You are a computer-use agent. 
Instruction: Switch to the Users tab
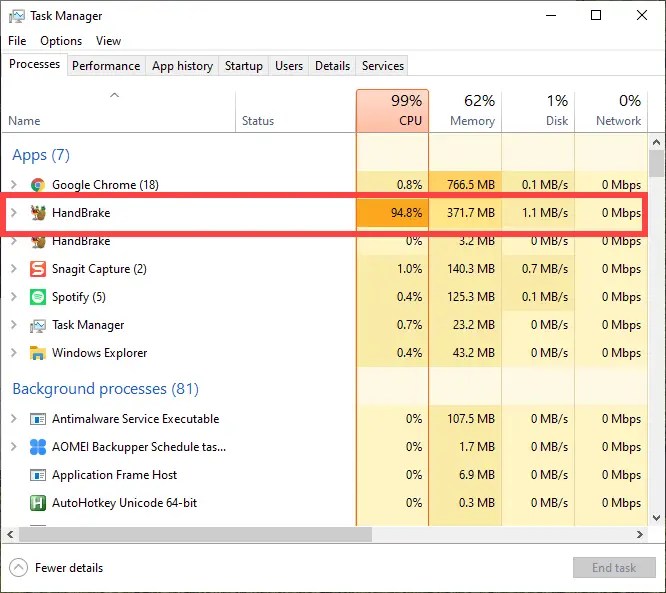coord(289,66)
